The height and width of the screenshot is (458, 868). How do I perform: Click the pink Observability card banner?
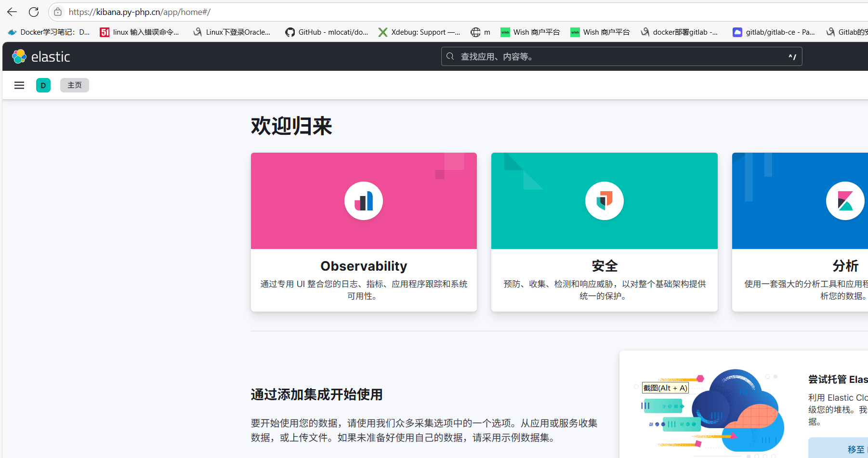click(364, 201)
